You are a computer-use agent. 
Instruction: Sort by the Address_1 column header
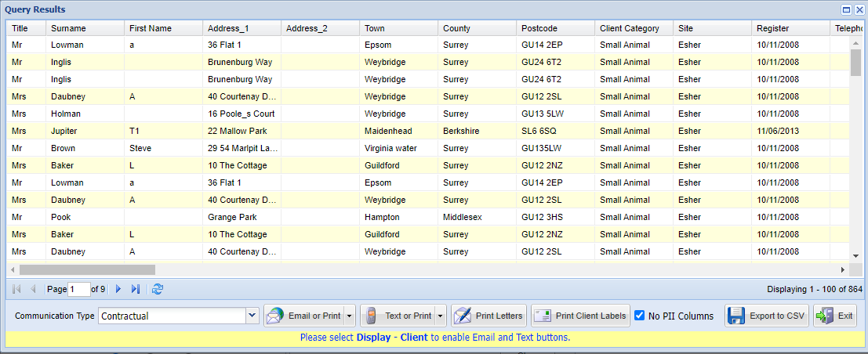(242, 28)
